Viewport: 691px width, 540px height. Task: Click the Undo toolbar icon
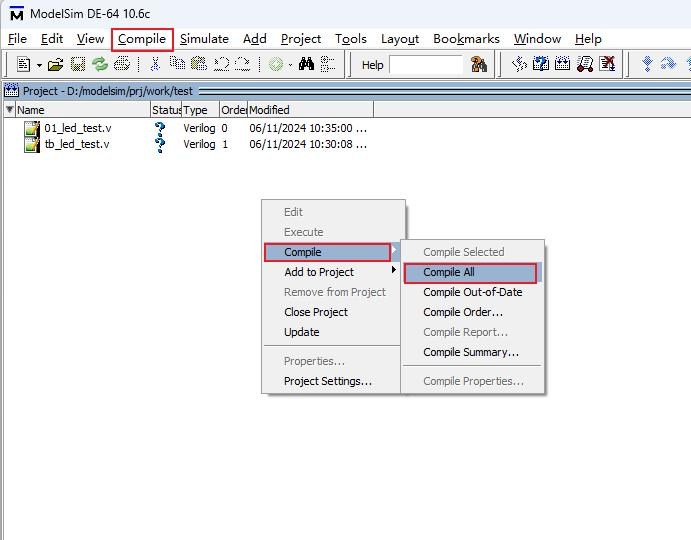click(221, 64)
